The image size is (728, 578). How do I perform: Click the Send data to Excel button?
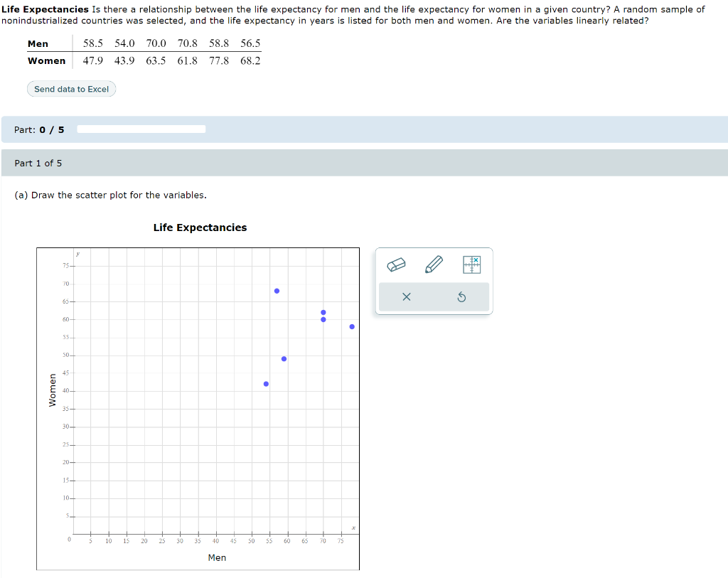tap(71, 88)
